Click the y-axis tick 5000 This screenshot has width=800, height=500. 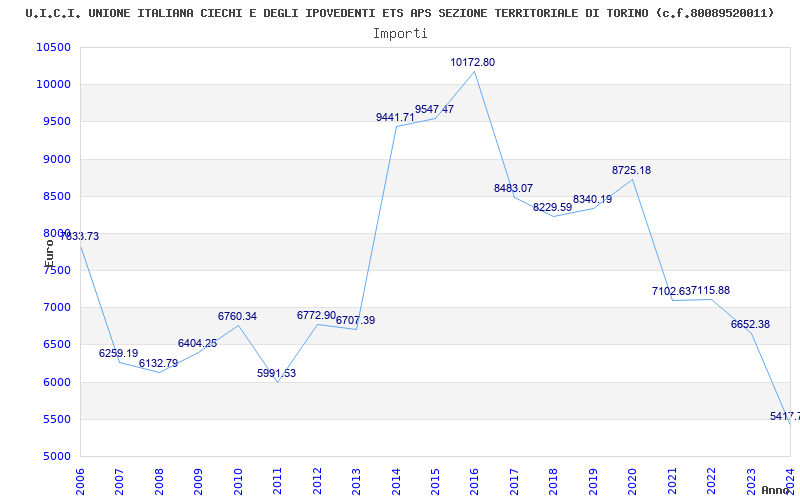coord(56,457)
